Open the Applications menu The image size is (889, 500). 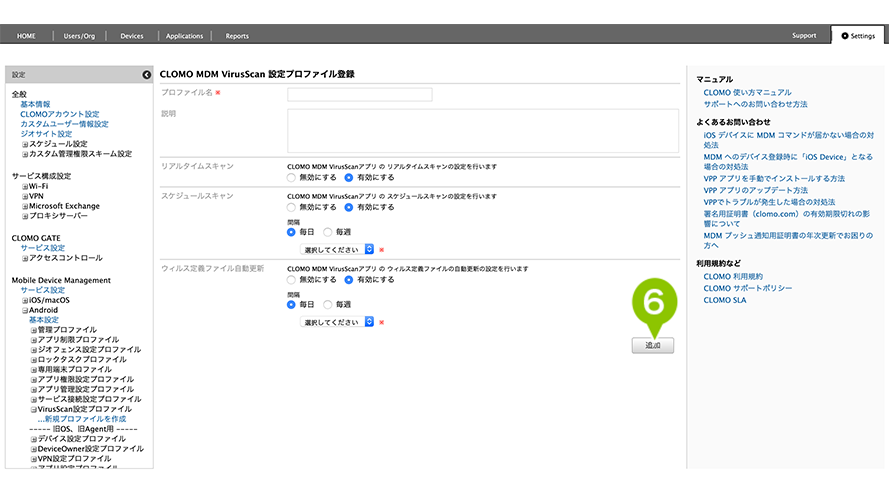pyautogui.click(x=184, y=36)
